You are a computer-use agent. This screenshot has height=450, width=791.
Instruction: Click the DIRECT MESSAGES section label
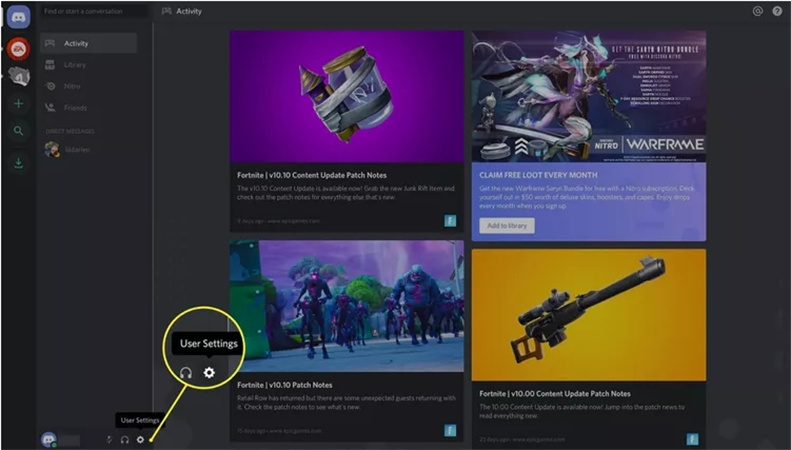70,131
